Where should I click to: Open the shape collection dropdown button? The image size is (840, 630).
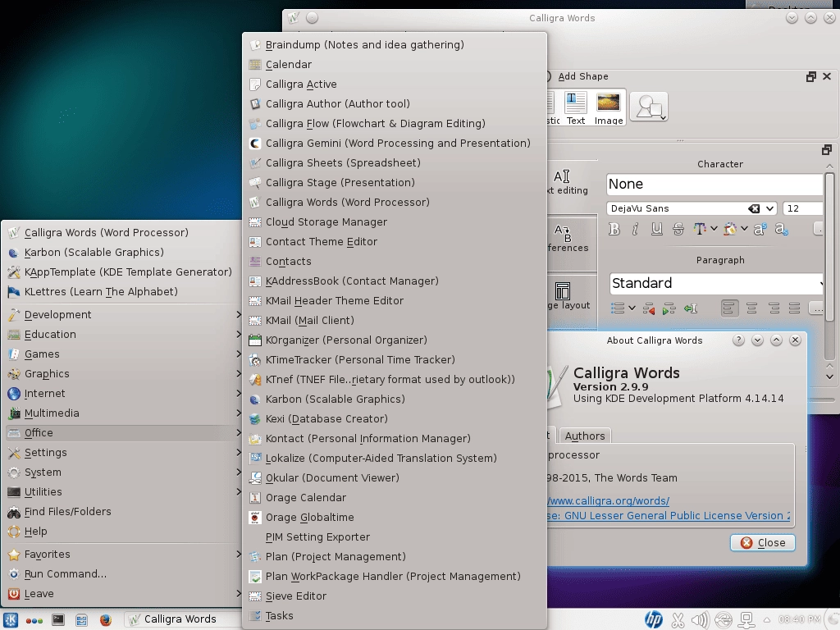coord(649,107)
